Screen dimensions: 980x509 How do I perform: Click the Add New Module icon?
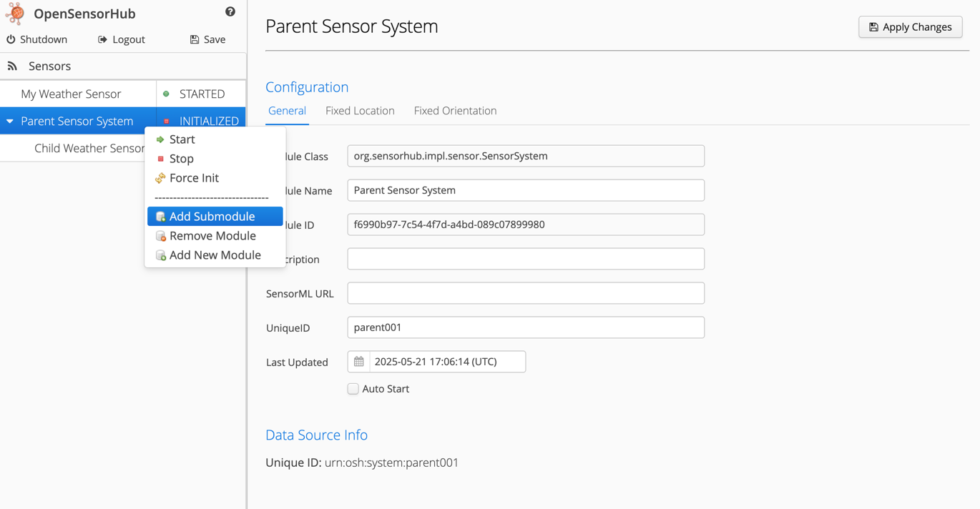tap(161, 255)
